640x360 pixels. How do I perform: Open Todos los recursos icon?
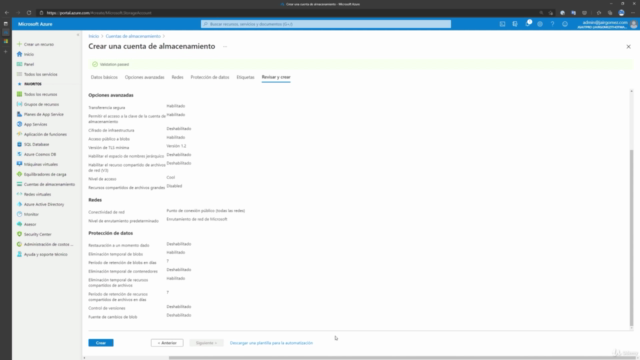point(19,94)
